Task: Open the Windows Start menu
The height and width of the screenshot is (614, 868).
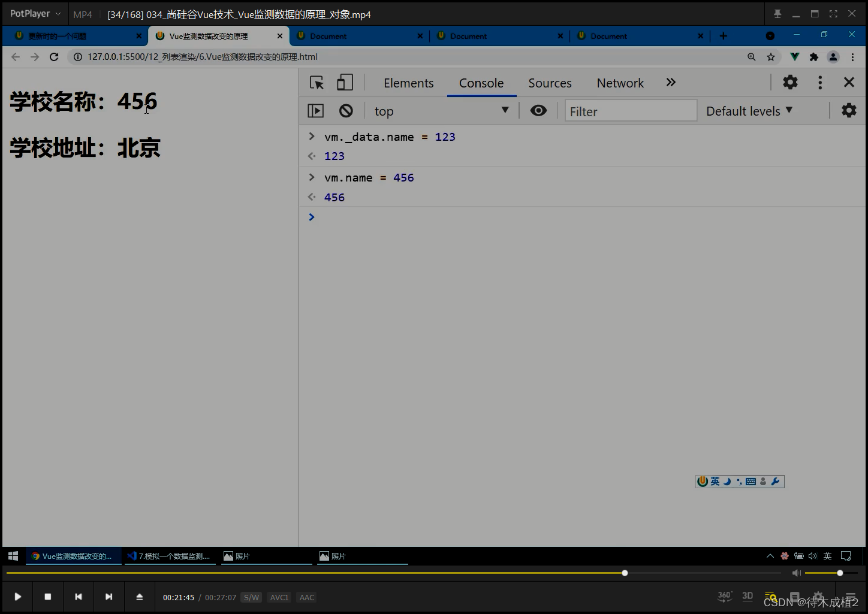Action: click(13, 556)
